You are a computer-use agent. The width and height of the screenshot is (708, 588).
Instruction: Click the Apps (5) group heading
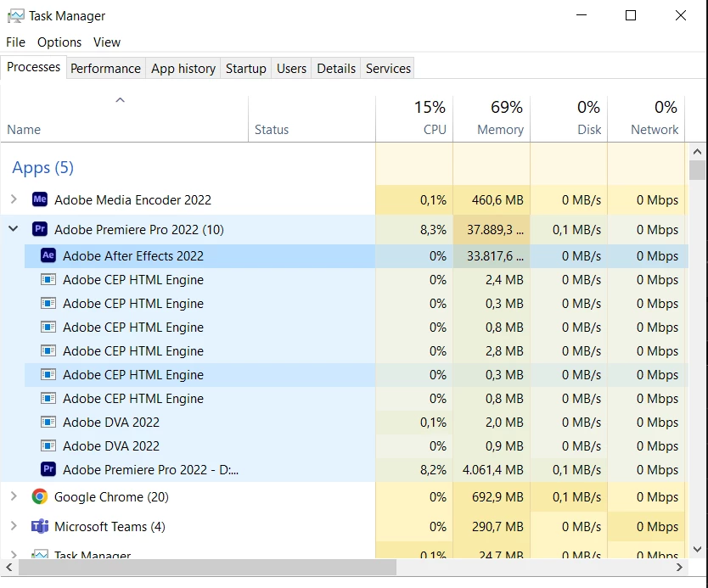click(43, 167)
